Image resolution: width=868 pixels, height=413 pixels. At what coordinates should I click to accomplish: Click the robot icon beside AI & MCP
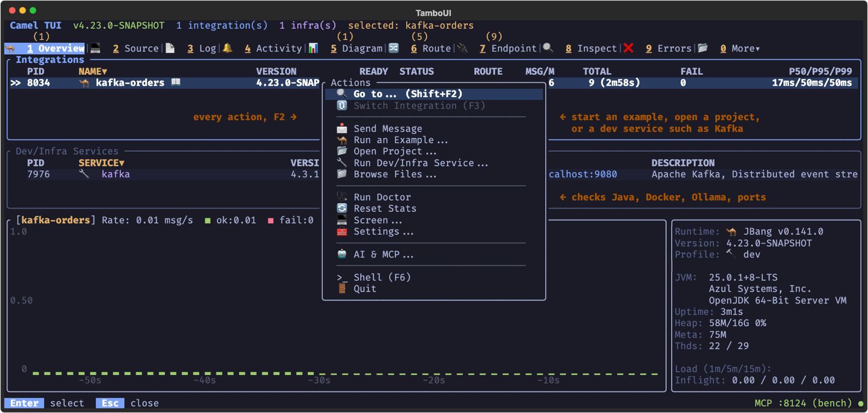342,254
